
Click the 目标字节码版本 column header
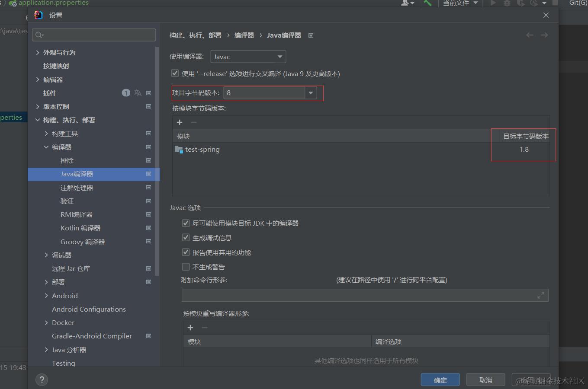coord(524,136)
